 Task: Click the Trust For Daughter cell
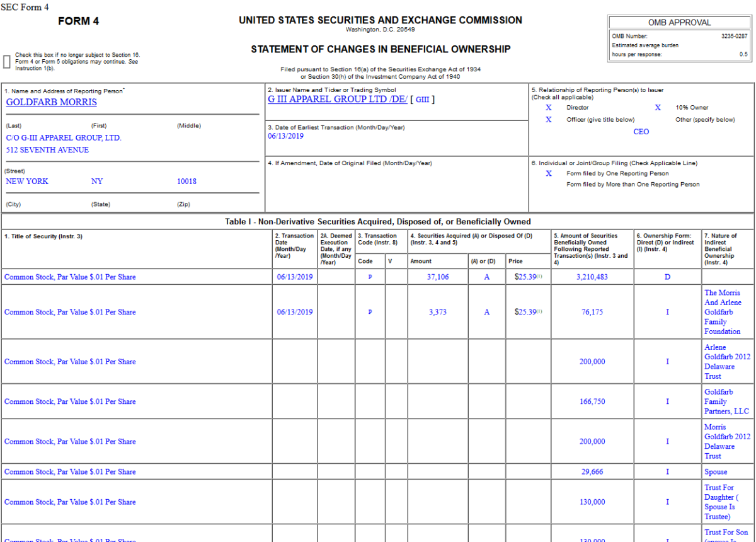pos(727,502)
